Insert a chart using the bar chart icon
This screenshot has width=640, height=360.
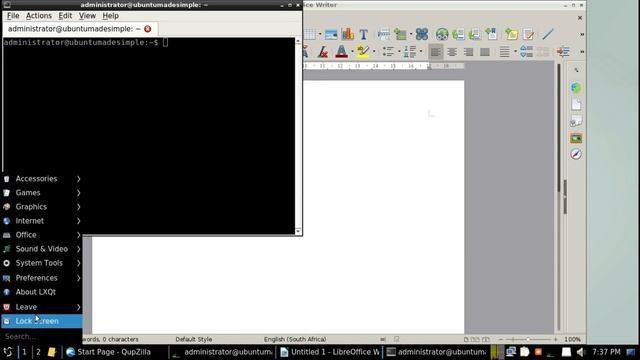click(348, 34)
